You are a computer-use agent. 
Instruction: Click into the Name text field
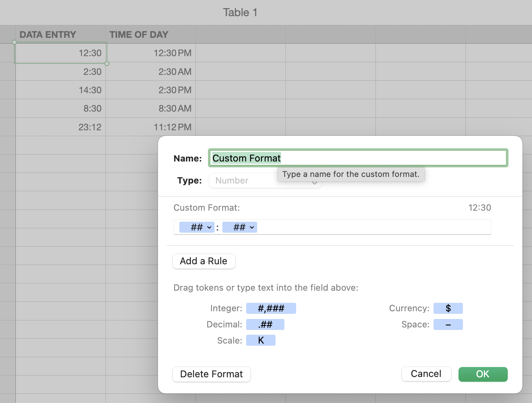point(393,158)
